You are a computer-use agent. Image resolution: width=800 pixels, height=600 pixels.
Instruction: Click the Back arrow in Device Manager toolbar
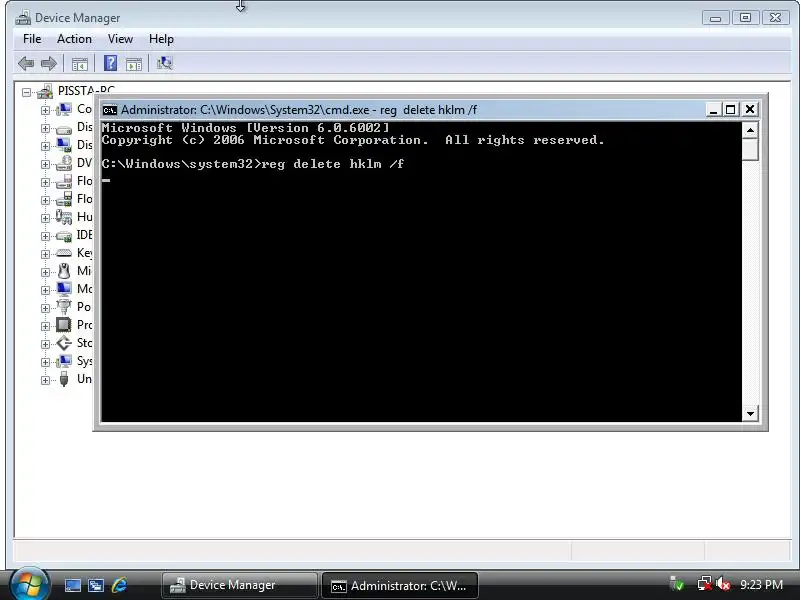[x=26, y=64]
